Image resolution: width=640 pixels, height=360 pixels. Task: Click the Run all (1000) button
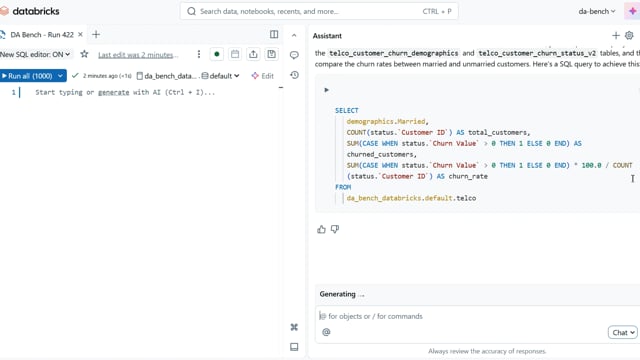(x=28, y=76)
